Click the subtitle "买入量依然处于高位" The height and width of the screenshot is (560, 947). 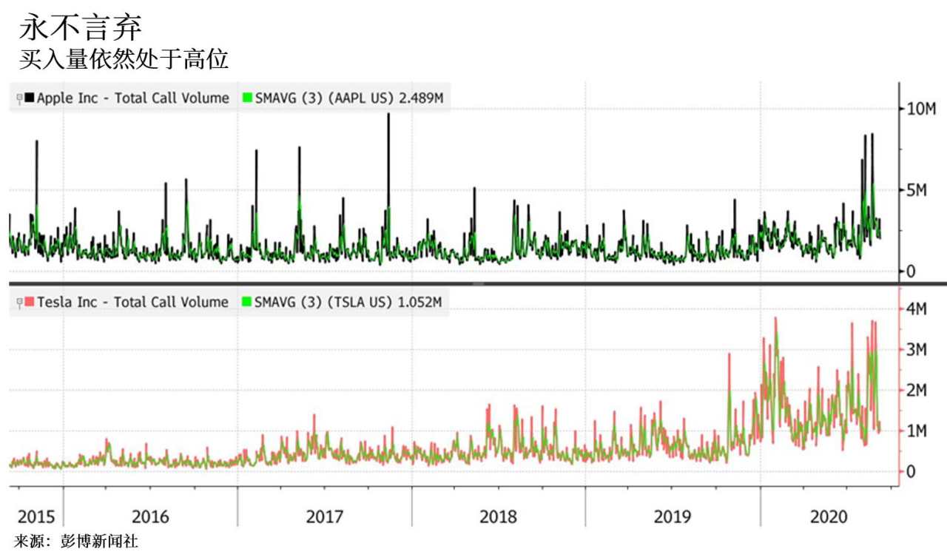coord(124,60)
